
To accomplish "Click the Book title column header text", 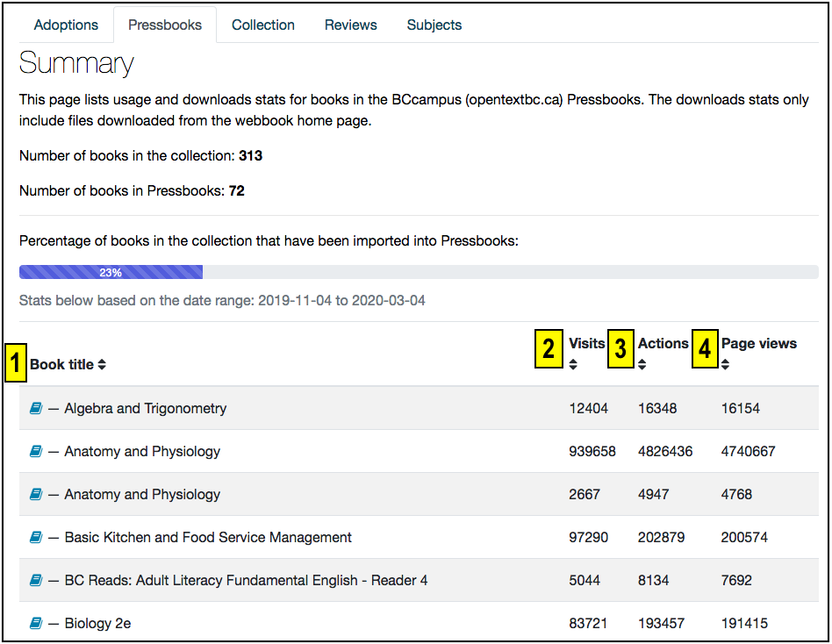I will (61, 364).
